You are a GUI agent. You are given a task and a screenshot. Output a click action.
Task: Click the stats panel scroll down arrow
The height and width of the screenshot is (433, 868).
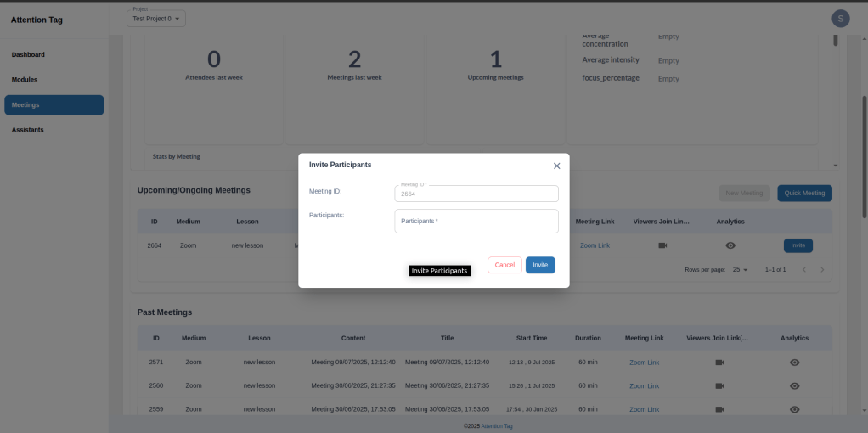pyautogui.click(x=836, y=166)
